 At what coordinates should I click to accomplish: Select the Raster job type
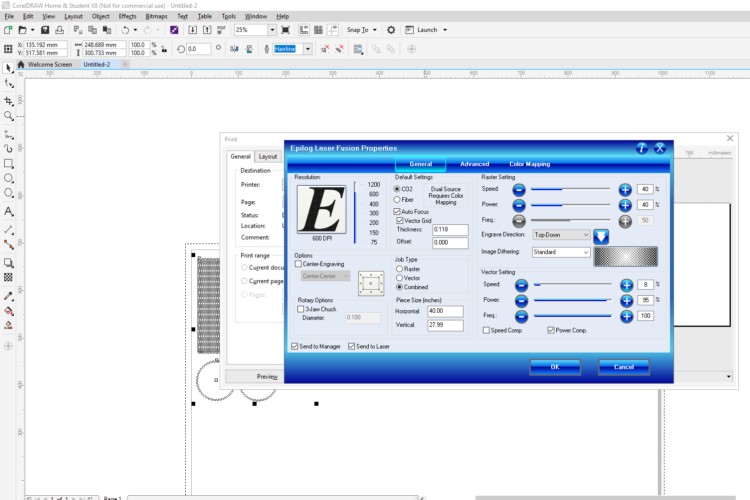tap(399, 269)
